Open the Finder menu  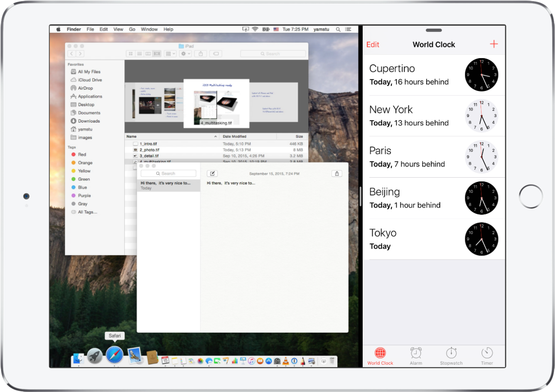(74, 29)
